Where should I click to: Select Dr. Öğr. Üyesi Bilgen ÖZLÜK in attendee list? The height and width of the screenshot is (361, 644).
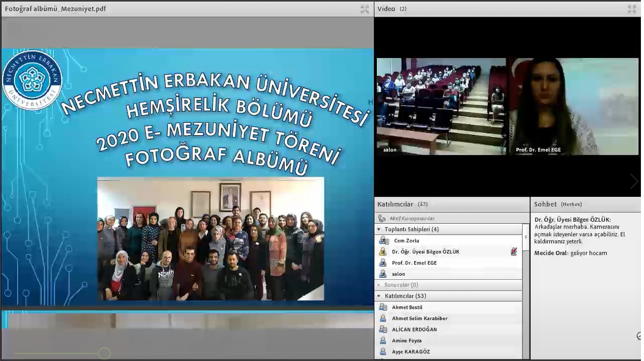click(x=425, y=252)
